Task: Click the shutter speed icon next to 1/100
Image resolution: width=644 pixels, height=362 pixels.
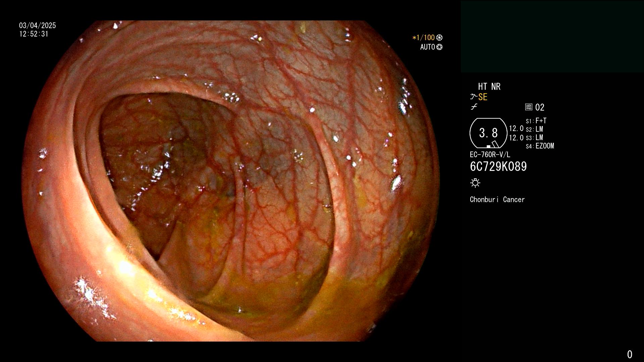Action: [439, 38]
